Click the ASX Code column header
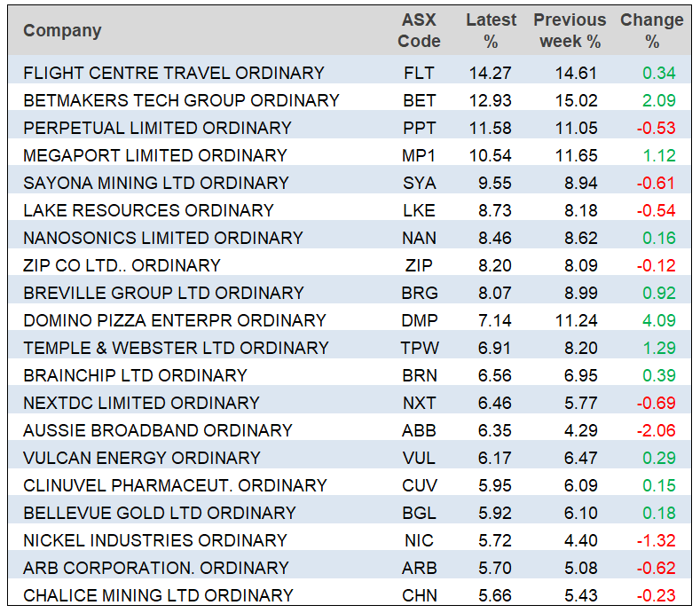 pos(419,31)
